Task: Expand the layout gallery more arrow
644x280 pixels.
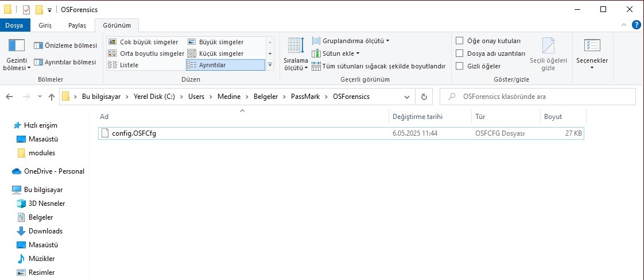Action: coord(270,64)
